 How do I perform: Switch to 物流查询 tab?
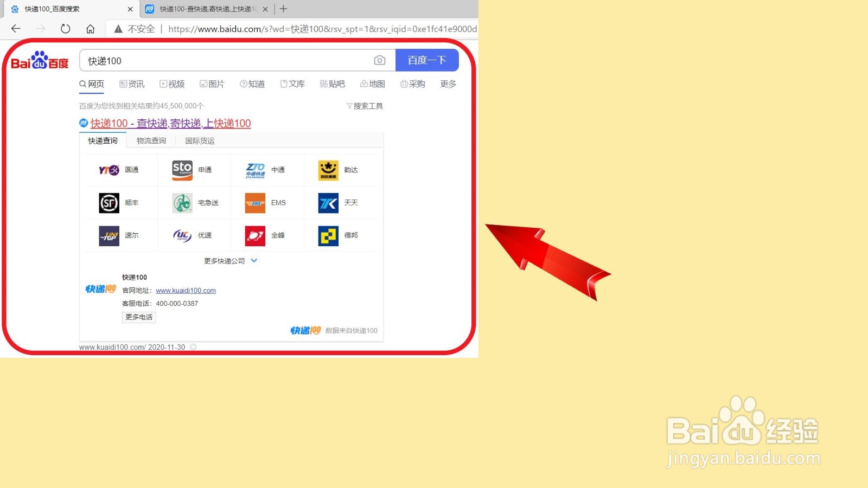pos(151,140)
